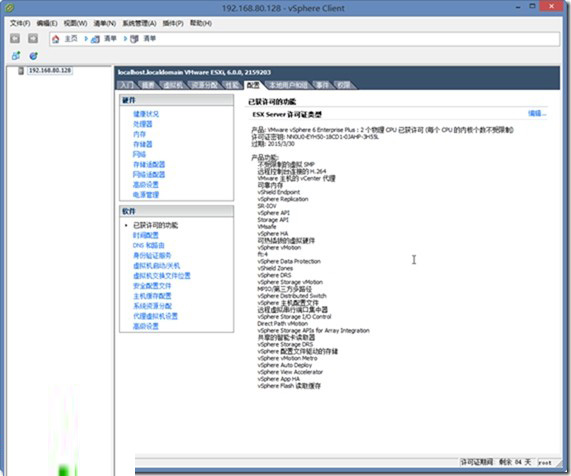Click the new virtual machine toolbar icon
571x476 pixels.
16,56
